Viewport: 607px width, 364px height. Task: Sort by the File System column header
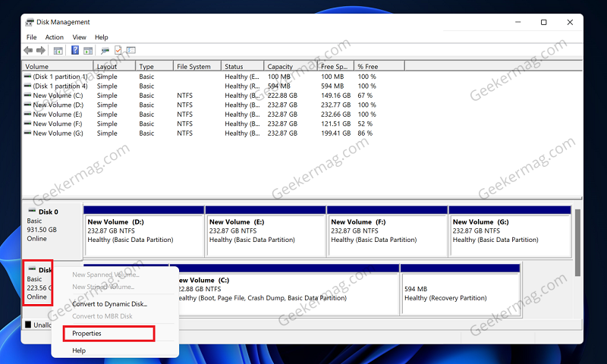click(x=197, y=66)
